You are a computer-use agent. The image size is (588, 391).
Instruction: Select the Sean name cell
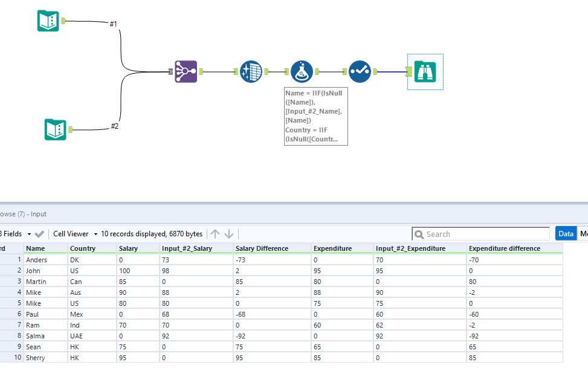[x=46, y=347]
